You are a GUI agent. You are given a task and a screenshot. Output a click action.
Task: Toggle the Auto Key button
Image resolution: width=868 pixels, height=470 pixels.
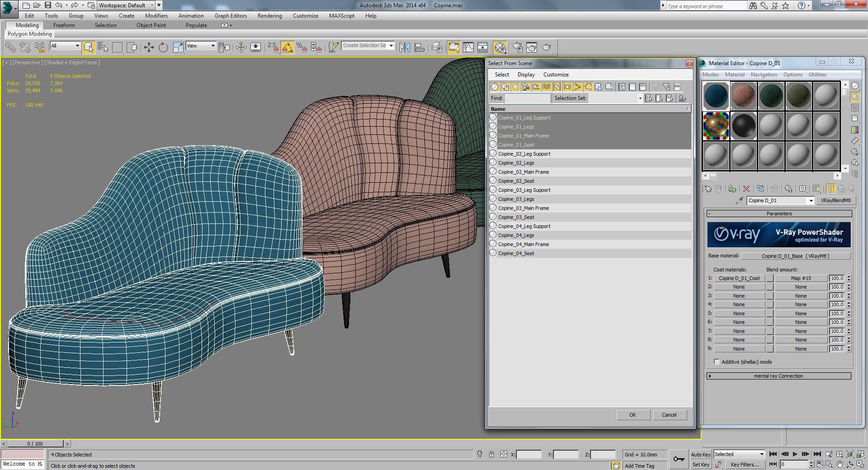[x=701, y=455]
